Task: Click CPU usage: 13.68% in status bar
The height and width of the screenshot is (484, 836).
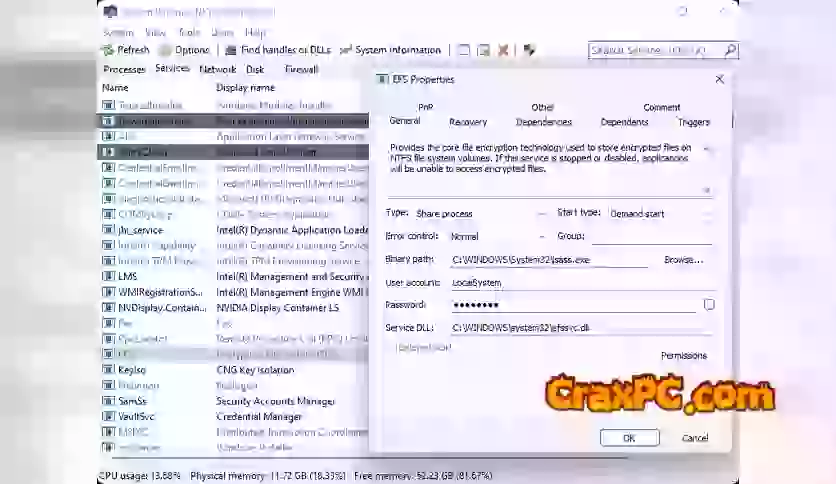Action: pyautogui.click(x=140, y=475)
